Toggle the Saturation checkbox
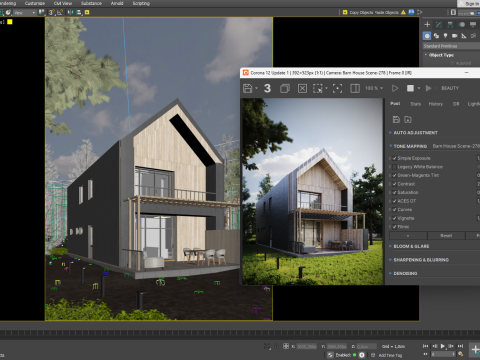 tap(395, 192)
